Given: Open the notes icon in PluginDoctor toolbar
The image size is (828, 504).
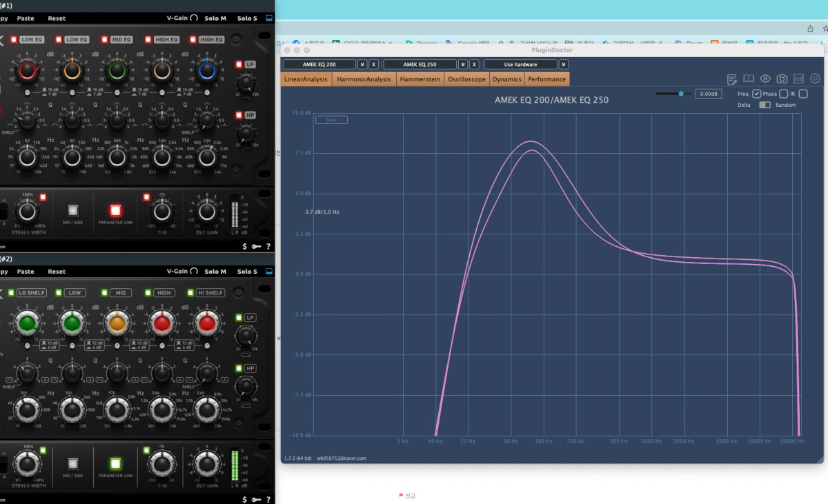Looking at the screenshot, I should [733, 79].
